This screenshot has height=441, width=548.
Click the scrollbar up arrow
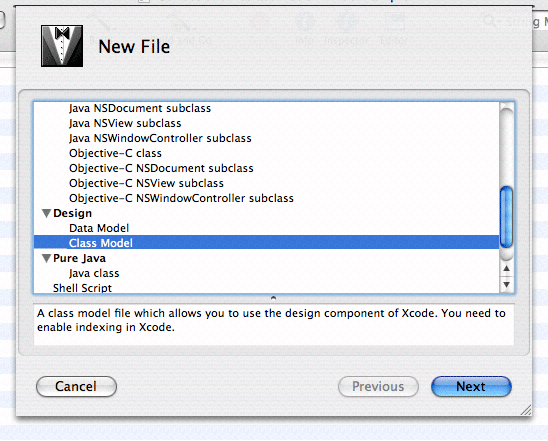point(506,268)
